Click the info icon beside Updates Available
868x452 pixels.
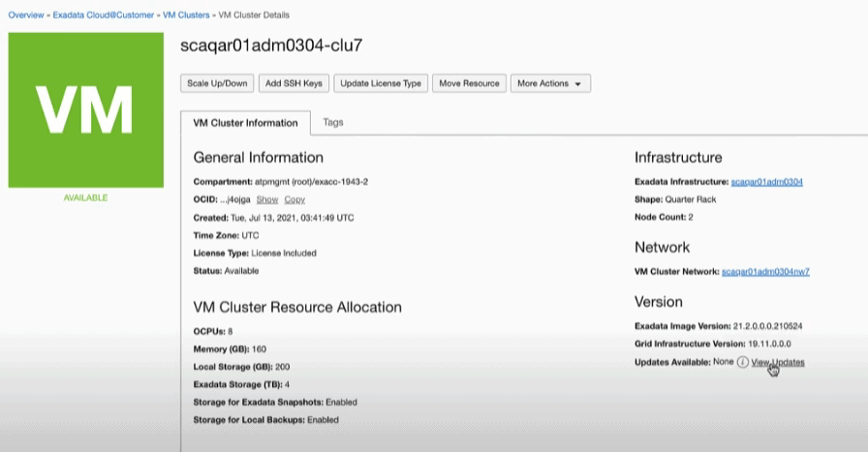click(x=743, y=362)
